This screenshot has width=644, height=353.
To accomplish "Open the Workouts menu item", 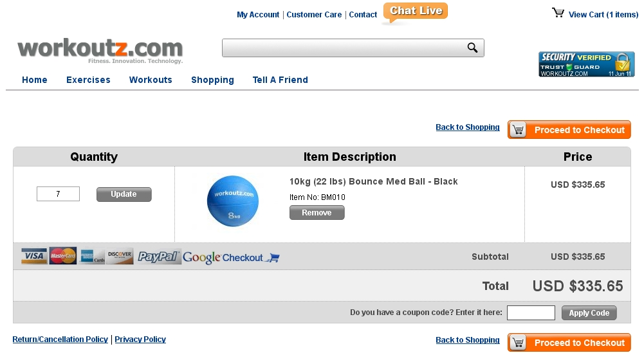I will 151,80.
